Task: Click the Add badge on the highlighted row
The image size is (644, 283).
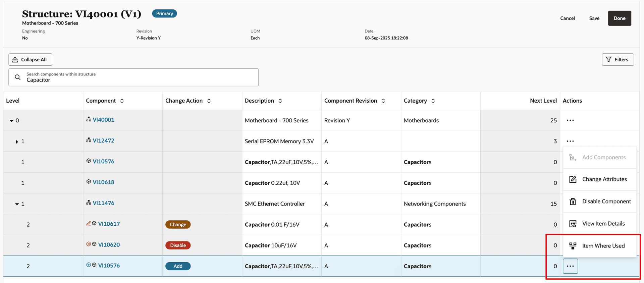Action: tap(178, 266)
